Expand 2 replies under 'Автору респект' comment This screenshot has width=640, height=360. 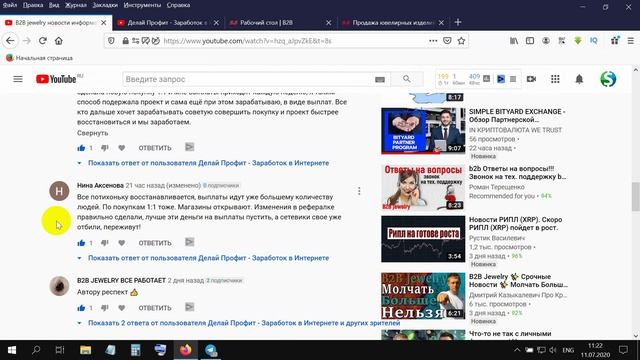pos(244,323)
